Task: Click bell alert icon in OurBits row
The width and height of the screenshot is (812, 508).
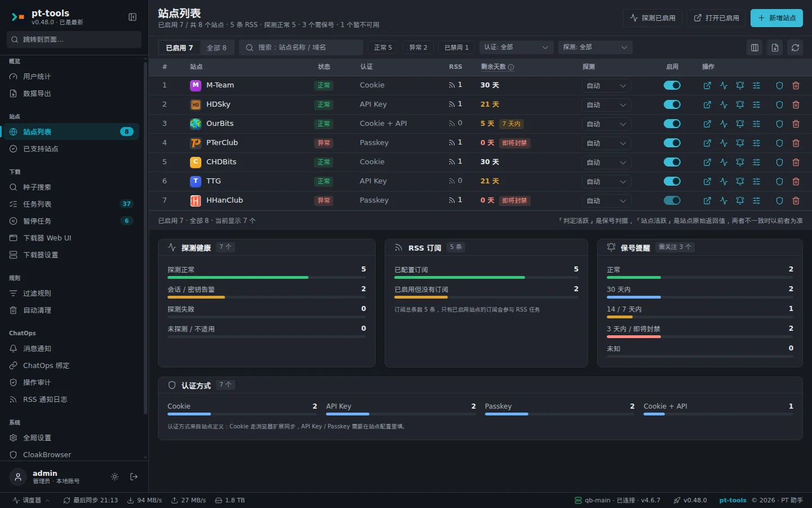Action: [740, 124]
